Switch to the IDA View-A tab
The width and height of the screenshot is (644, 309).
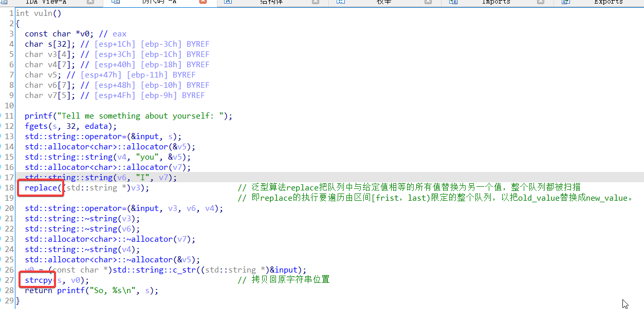(x=45, y=2)
